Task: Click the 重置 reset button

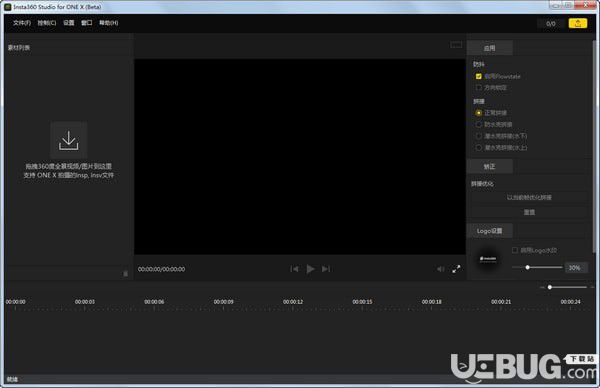Action: 529,212
